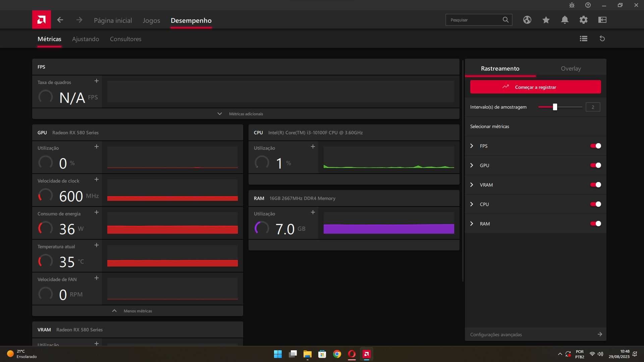644x362 pixels.
Task: Click plus on GPU Utilização
Action: 97,146
